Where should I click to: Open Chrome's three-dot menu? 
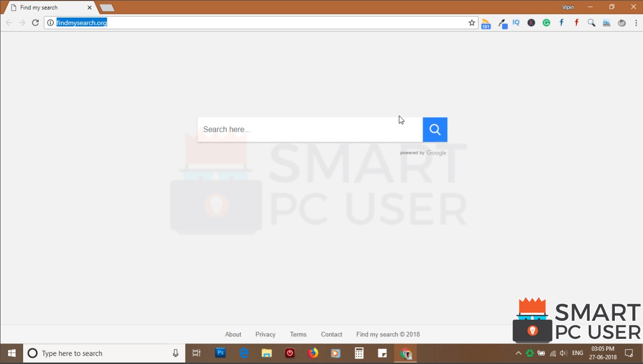click(636, 23)
